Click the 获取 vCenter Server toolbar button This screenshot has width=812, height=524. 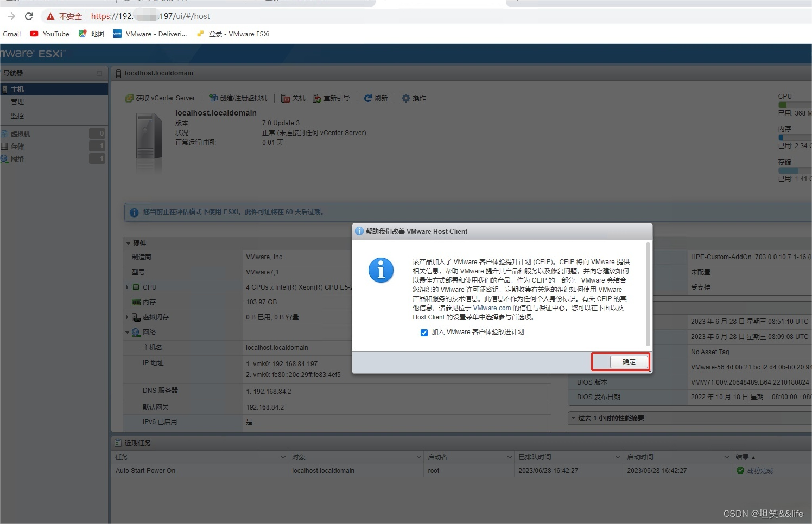[160, 98]
